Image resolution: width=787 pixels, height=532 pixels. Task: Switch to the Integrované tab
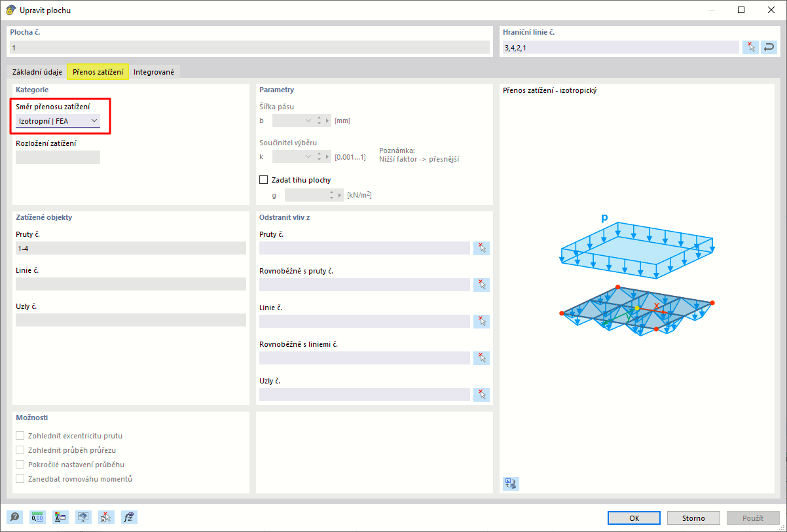[x=154, y=72]
